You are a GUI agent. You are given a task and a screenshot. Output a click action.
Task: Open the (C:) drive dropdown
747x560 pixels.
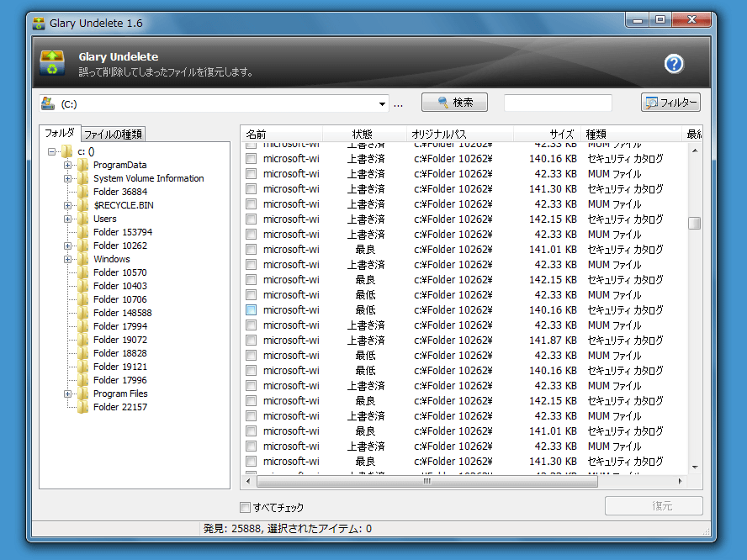point(382,103)
